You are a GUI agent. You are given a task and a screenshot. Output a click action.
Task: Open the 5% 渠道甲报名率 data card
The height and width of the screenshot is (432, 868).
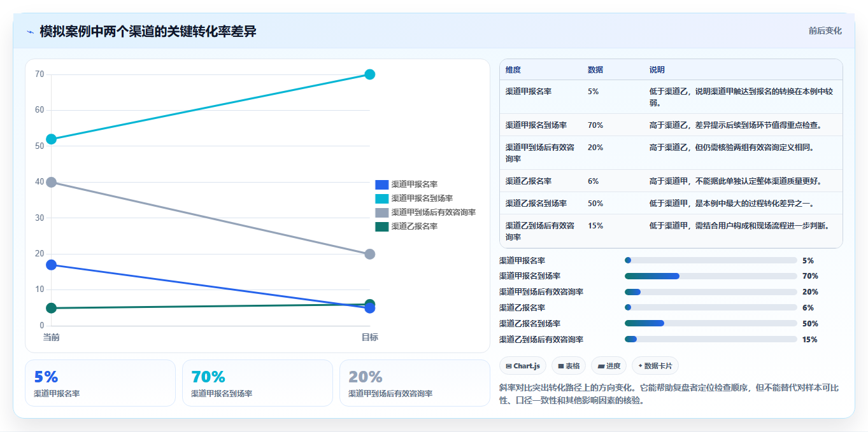pyautogui.click(x=100, y=383)
